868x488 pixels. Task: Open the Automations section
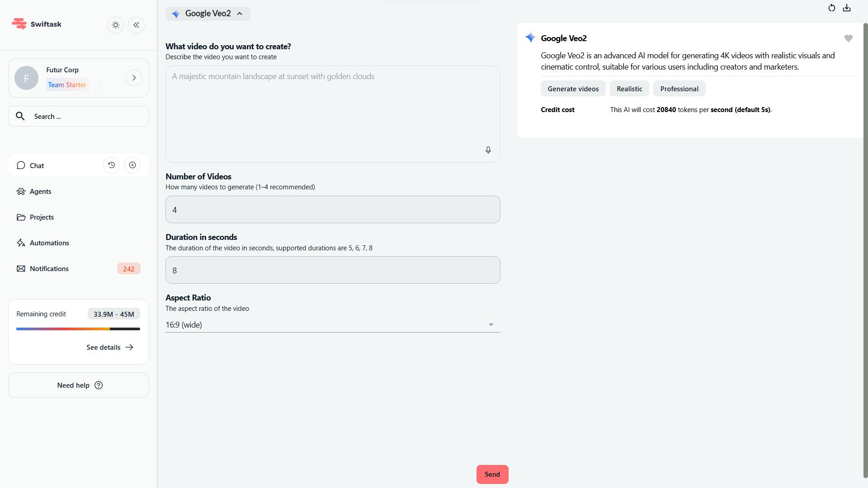49,243
